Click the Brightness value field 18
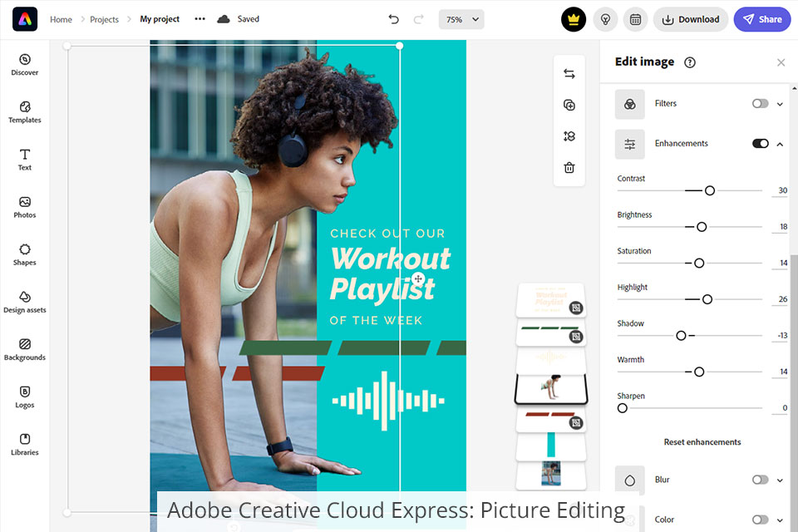This screenshot has width=798, height=532. 781,227
